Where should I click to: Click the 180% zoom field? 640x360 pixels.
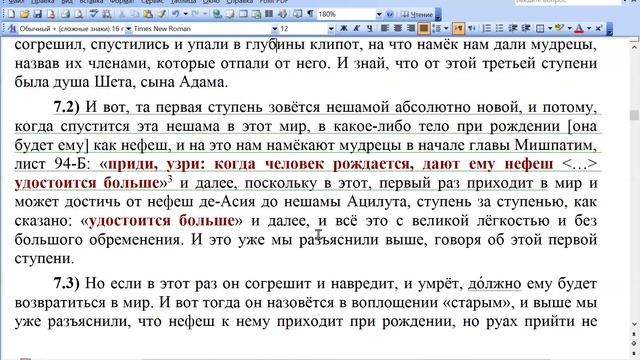pos(346,14)
